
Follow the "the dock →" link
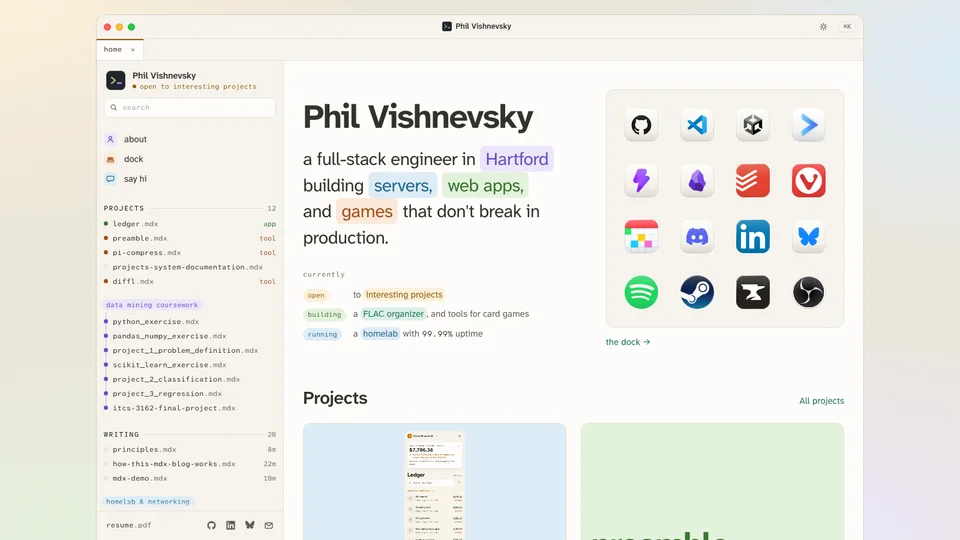coord(628,342)
